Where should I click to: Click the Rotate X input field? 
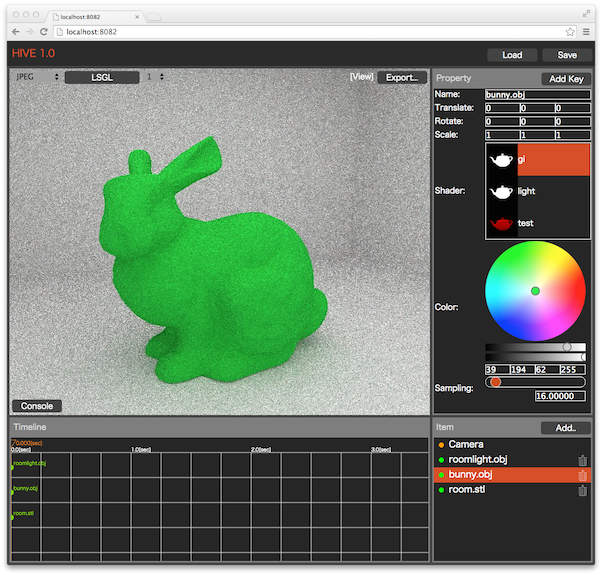(x=502, y=122)
